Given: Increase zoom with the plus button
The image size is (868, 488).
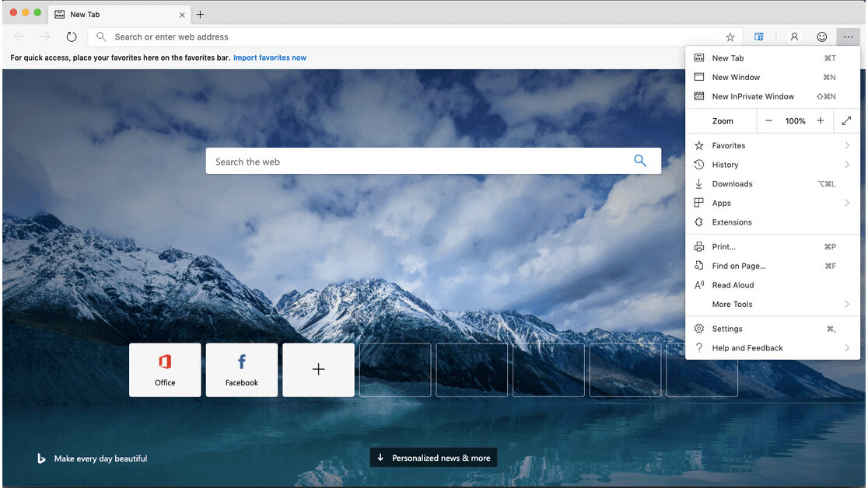Looking at the screenshot, I should pos(820,121).
